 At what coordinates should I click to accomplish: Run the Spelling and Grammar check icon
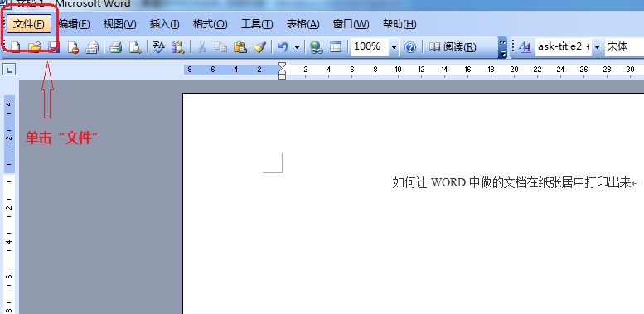[x=158, y=46]
